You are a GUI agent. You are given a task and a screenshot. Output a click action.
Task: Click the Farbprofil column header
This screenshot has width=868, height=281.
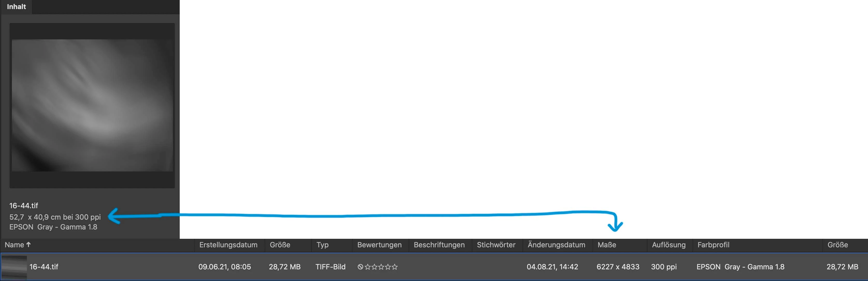pos(713,245)
